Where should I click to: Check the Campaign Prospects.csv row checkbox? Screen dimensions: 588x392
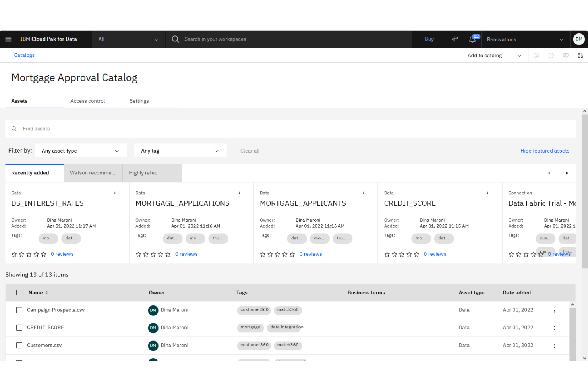pyautogui.click(x=19, y=310)
